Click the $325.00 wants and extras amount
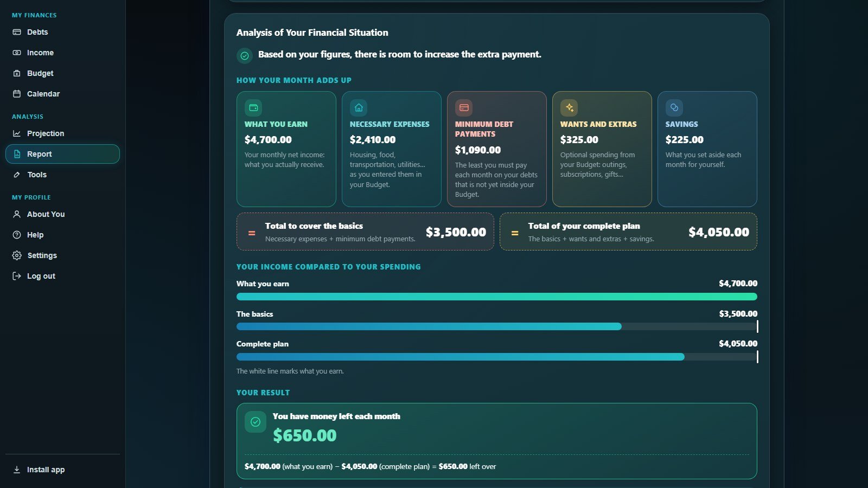The height and width of the screenshot is (488, 868). [x=579, y=140]
